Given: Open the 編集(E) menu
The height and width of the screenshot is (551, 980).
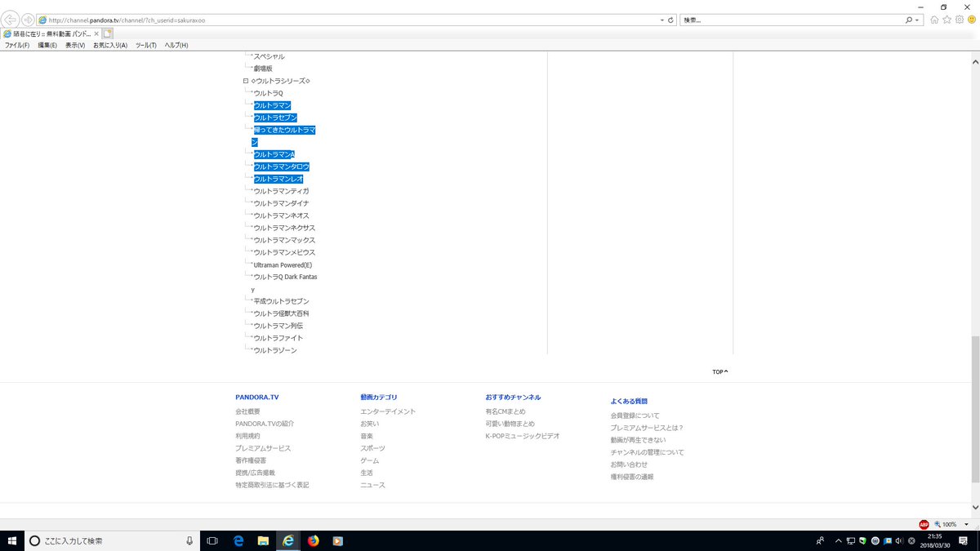Looking at the screenshot, I should pyautogui.click(x=47, y=45).
